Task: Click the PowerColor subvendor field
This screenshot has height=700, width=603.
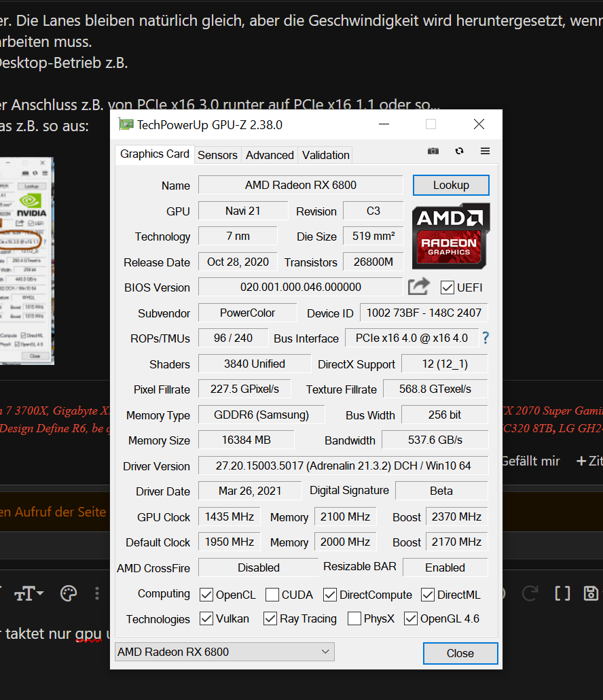Action: pyautogui.click(x=248, y=313)
